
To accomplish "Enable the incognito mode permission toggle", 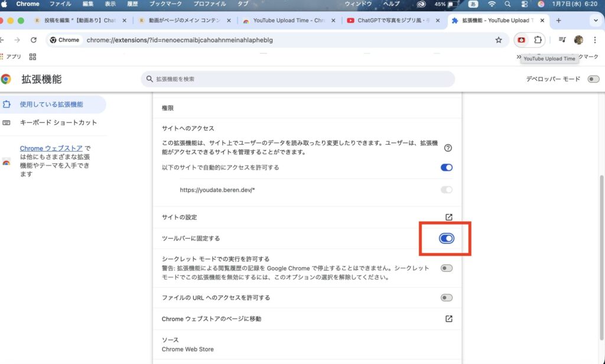I will [447, 268].
